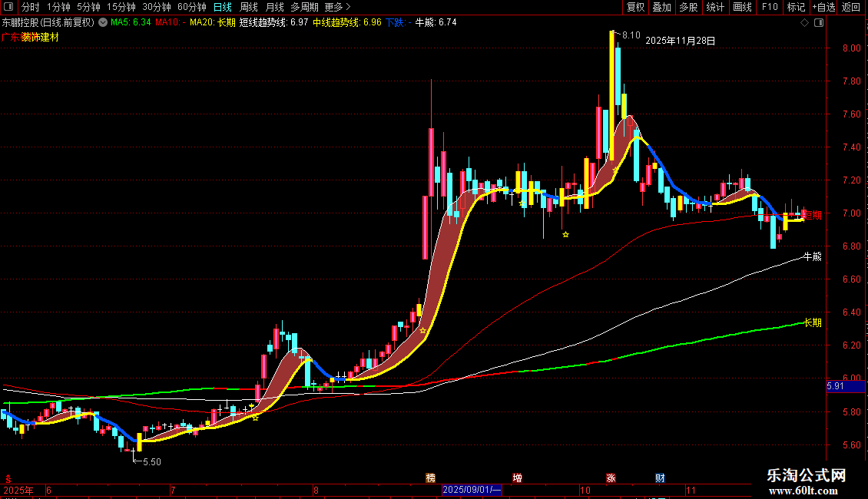Click the 财 event marker icon
The height and width of the screenshot is (499, 868).
point(660,478)
